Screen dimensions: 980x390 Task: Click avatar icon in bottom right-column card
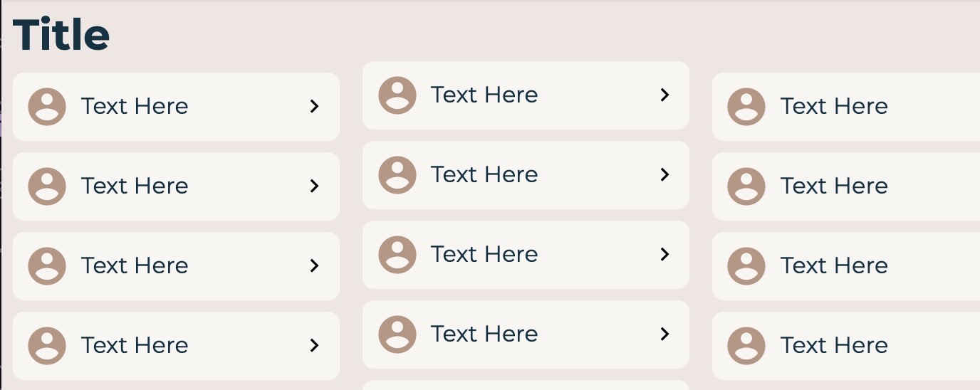pyautogui.click(x=746, y=346)
